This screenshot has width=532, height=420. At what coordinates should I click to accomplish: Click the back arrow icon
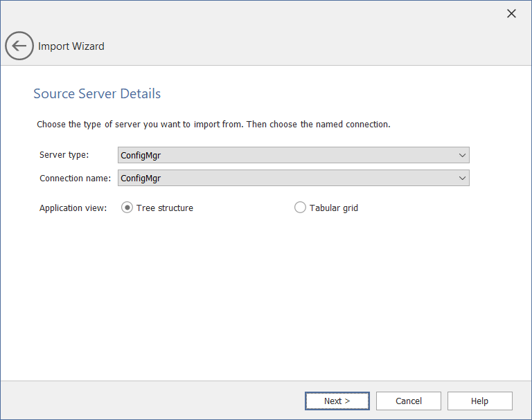(19, 46)
